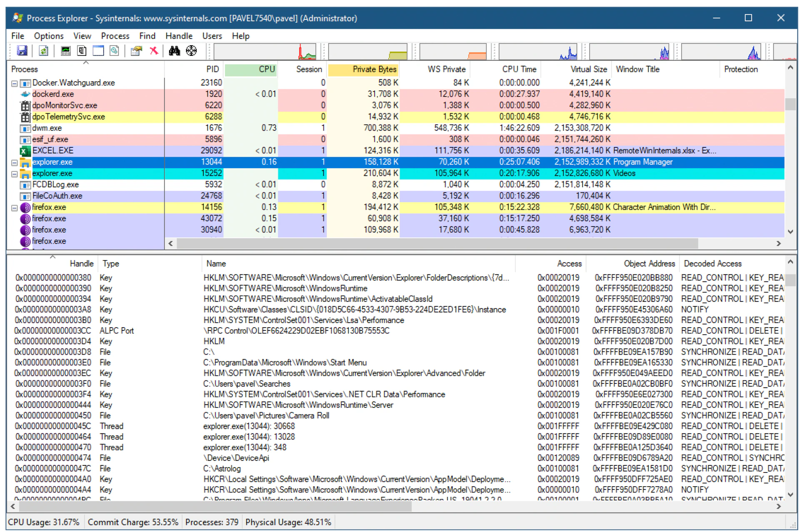
Task: Click the process list horizontal scroll-right arrow
Action: click(x=778, y=244)
